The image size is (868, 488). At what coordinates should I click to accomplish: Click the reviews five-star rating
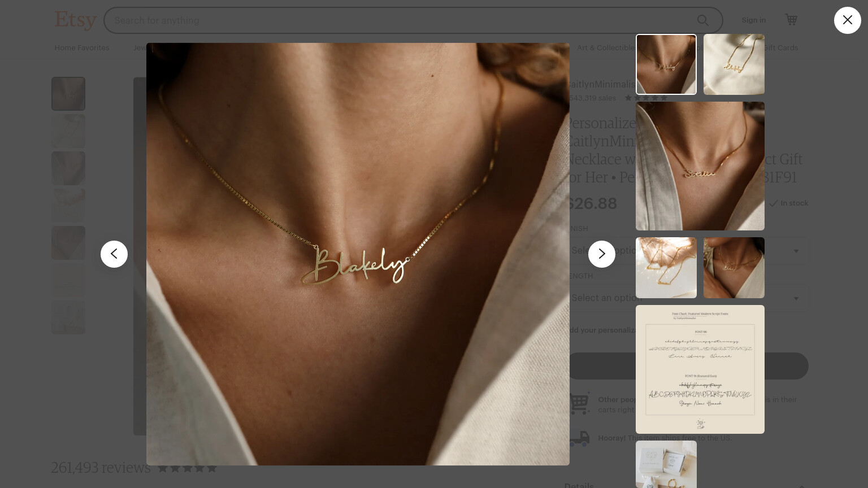[x=187, y=468]
